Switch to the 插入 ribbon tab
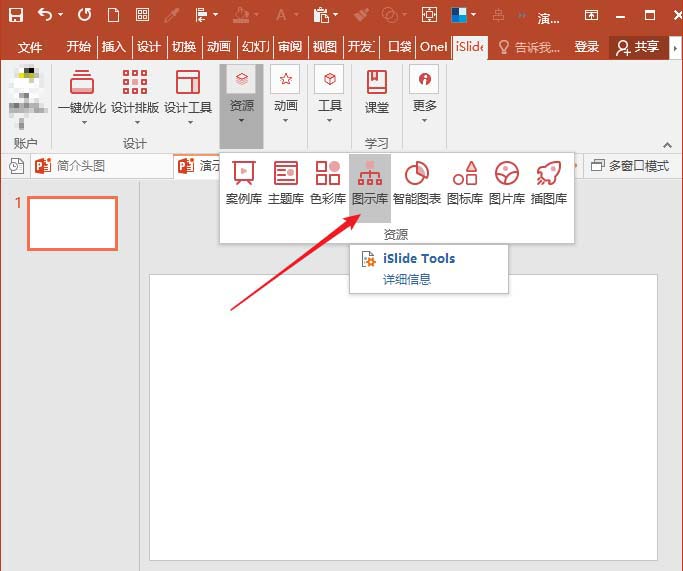This screenshot has height=571, width=683. coord(114,47)
